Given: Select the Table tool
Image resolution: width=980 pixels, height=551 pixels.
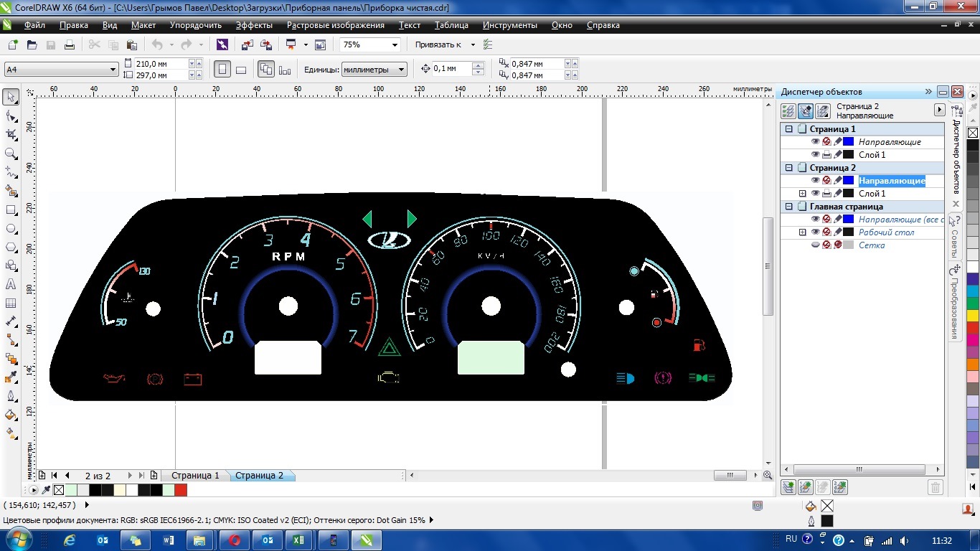Looking at the screenshot, I should click(x=11, y=303).
